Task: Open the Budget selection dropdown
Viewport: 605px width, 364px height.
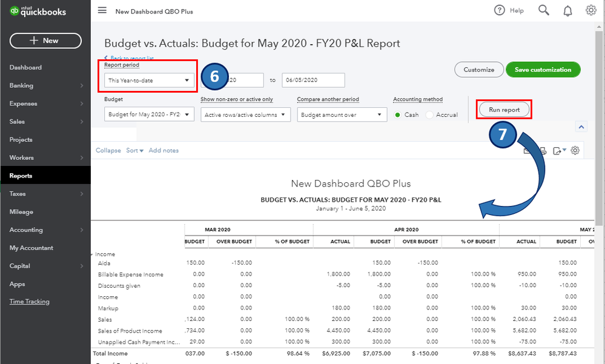Action: pos(149,114)
